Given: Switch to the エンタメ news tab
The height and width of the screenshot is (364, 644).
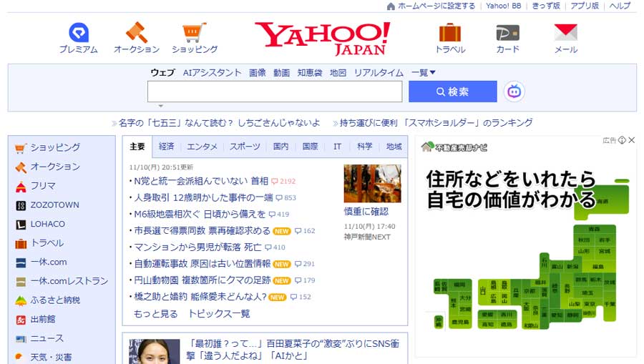Looking at the screenshot, I should 202,147.
